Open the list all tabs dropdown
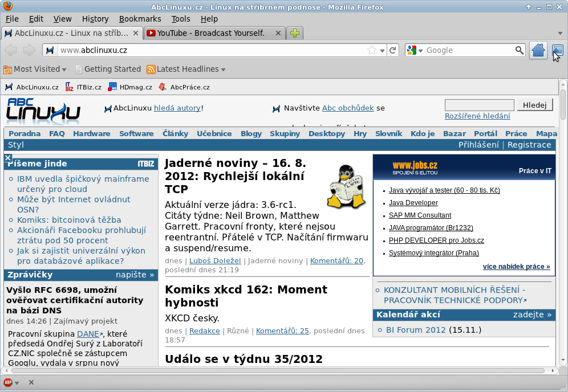 pyautogui.click(x=560, y=33)
